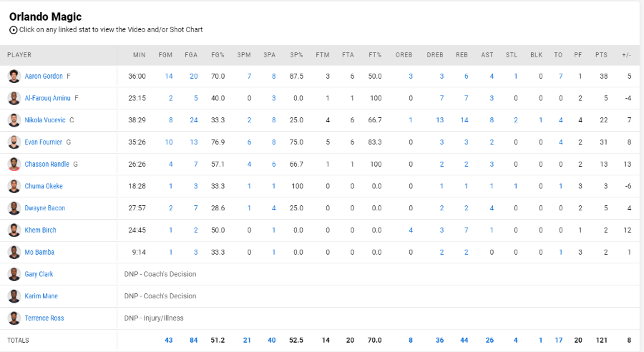Open Chasson Randle player link
Viewport: 644px width, 352px height.
tap(47, 164)
